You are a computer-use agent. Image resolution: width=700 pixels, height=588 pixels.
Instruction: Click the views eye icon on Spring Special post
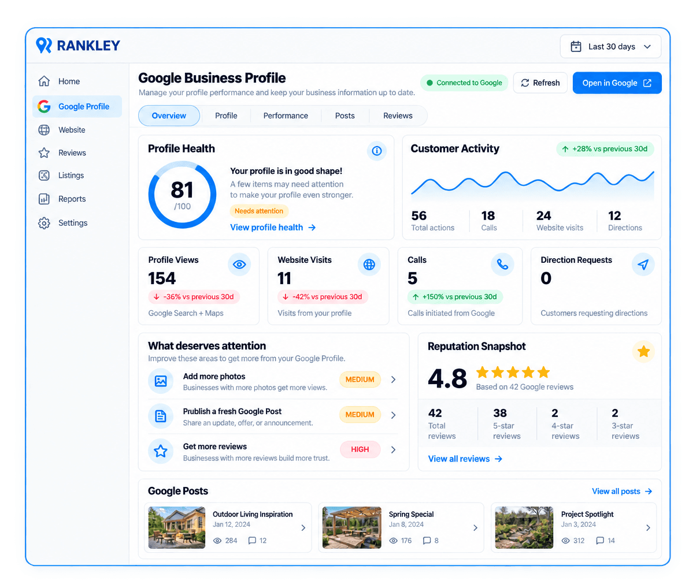[393, 541]
